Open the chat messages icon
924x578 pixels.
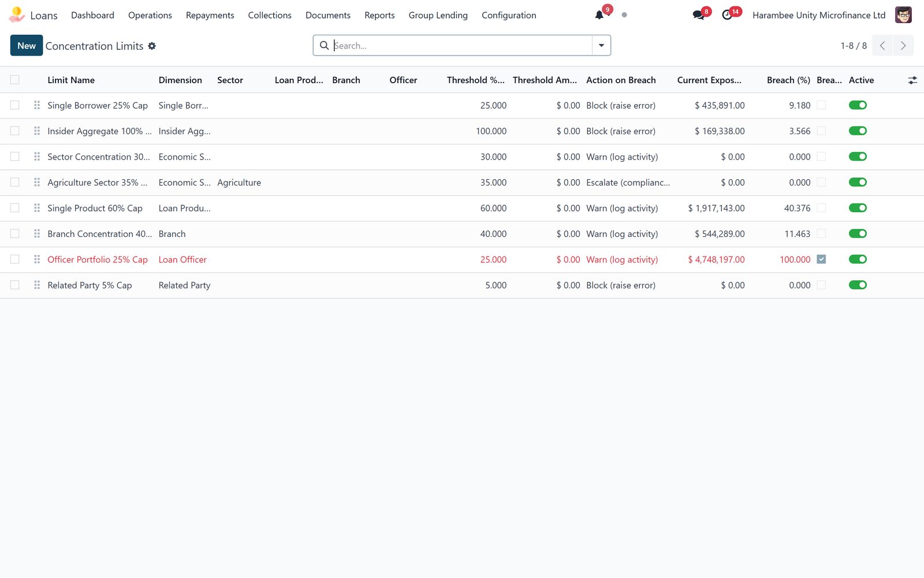[698, 15]
